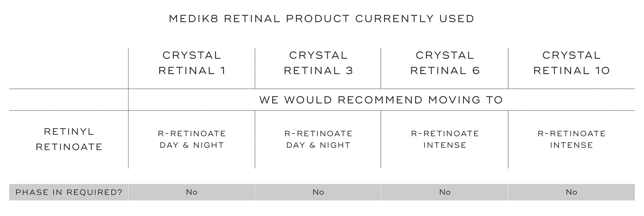Image resolution: width=644 pixels, height=216 pixels.
Task: Click the No value under Crystal Retinal 6
Action: tap(445, 192)
